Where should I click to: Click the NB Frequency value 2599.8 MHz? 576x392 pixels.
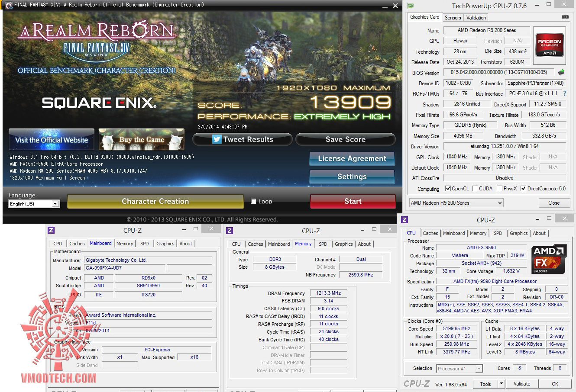361,275
